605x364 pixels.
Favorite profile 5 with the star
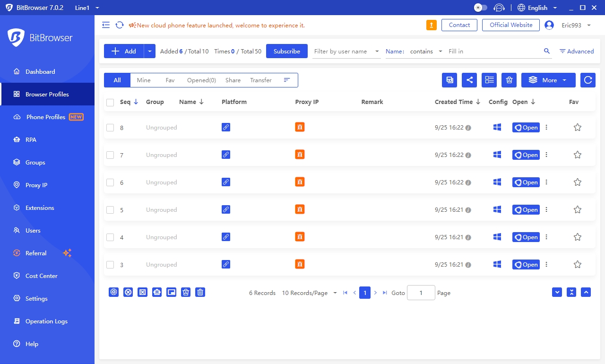(x=577, y=209)
